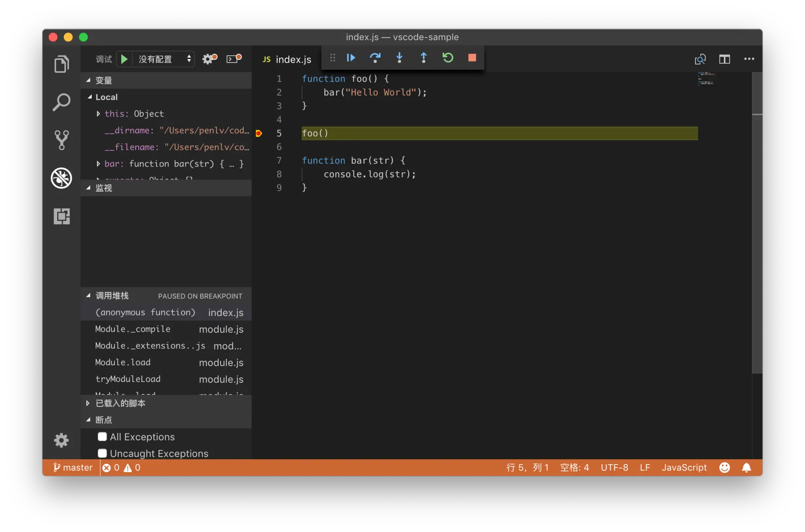Screen dimensions: 805x532
Task: Open the Source Control sidebar view
Action: 62,140
